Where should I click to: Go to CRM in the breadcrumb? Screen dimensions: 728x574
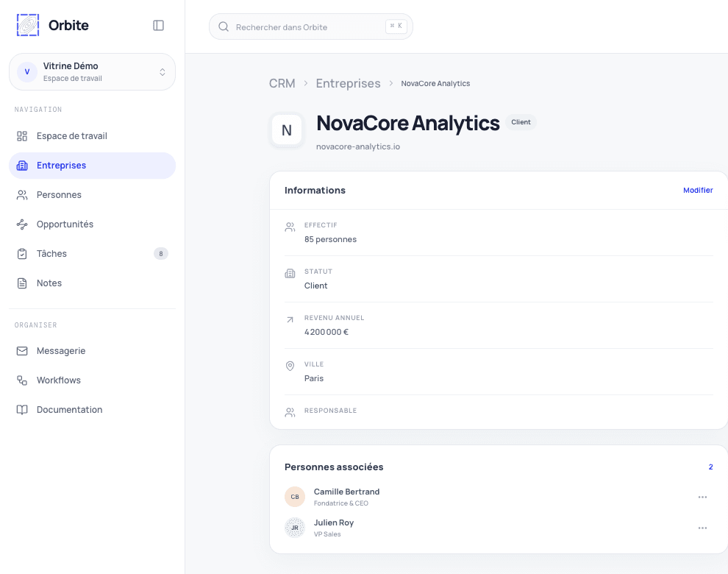click(282, 84)
